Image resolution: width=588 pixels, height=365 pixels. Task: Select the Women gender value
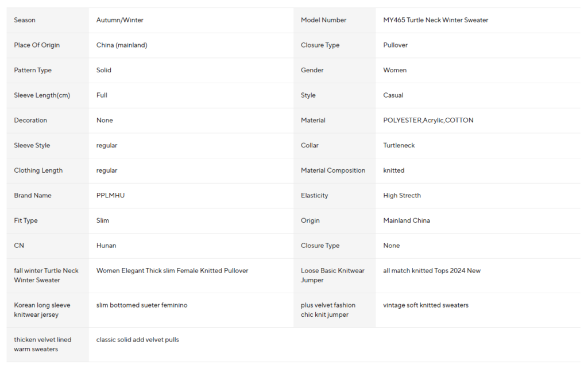(394, 70)
